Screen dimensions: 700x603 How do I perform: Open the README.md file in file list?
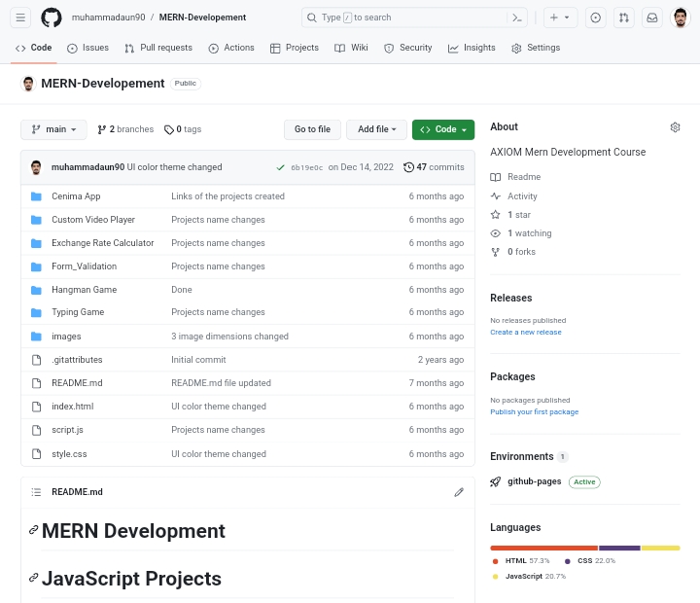77,383
